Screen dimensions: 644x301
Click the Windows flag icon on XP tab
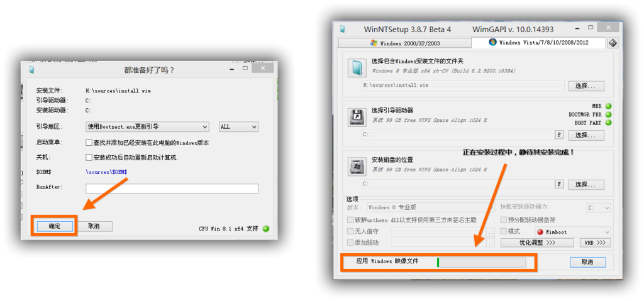click(374, 43)
